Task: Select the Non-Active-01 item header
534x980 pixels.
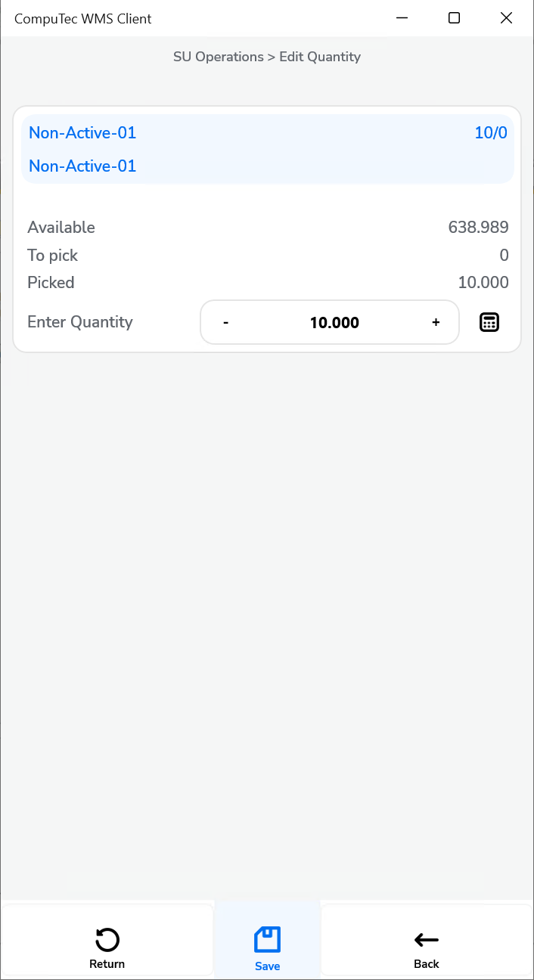Action: (82, 132)
